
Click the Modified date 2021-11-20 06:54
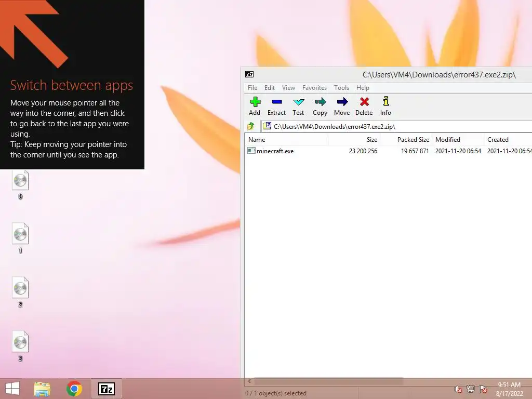[x=458, y=151]
